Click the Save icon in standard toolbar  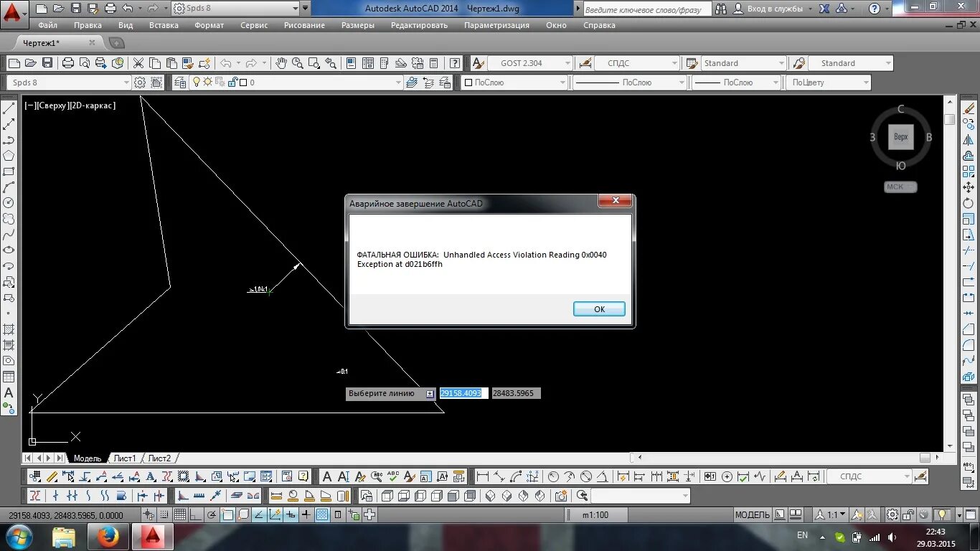pos(47,63)
